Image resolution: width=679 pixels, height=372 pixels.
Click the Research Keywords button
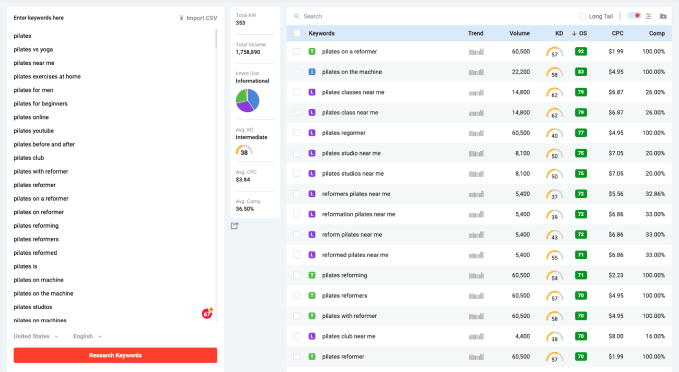point(115,355)
